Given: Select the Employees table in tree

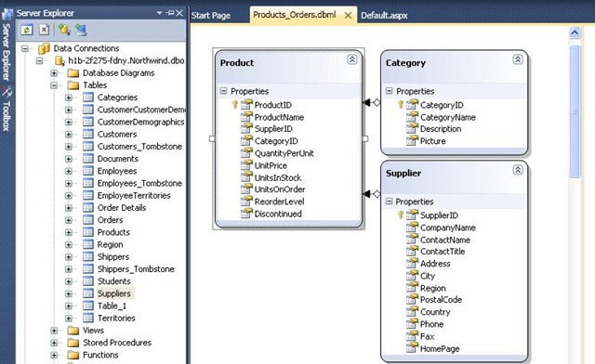Looking at the screenshot, I should point(117,171).
